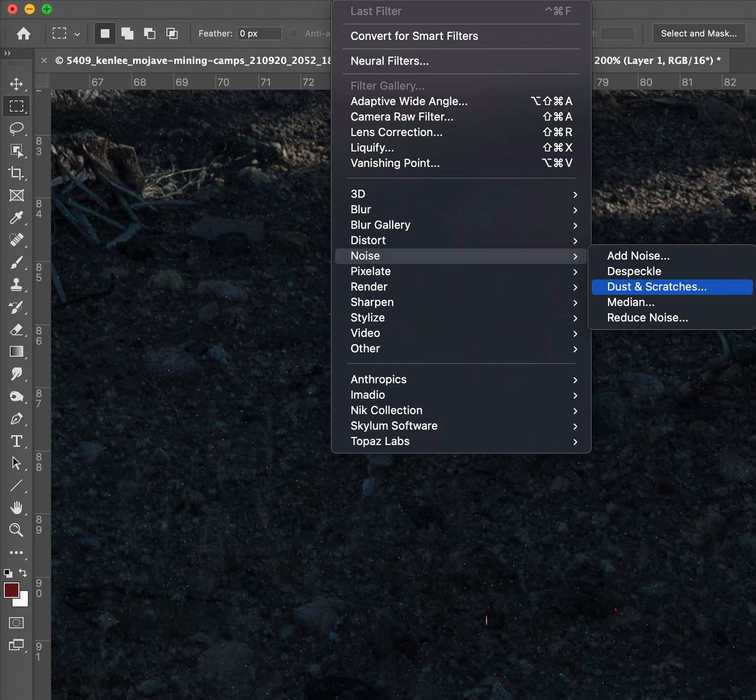The width and height of the screenshot is (756, 700).
Task: Click the Feather input field
Action: click(258, 34)
